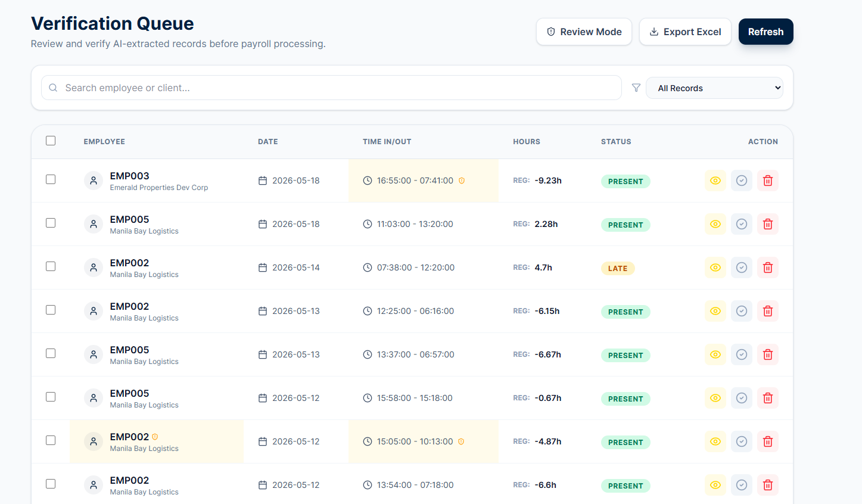Image resolution: width=862 pixels, height=504 pixels.
Task: Verify the EMP005 record with -0.67h
Action: coord(742,398)
